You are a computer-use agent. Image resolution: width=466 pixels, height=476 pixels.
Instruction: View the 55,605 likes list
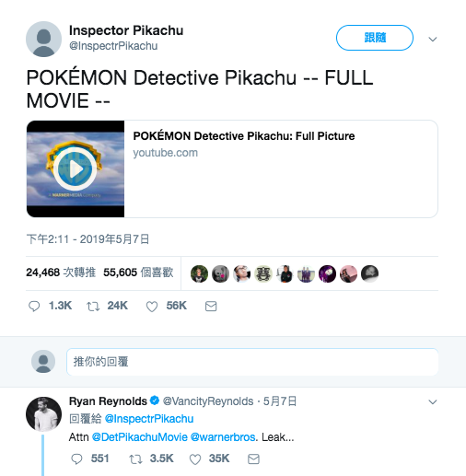(x=138, y=273)
